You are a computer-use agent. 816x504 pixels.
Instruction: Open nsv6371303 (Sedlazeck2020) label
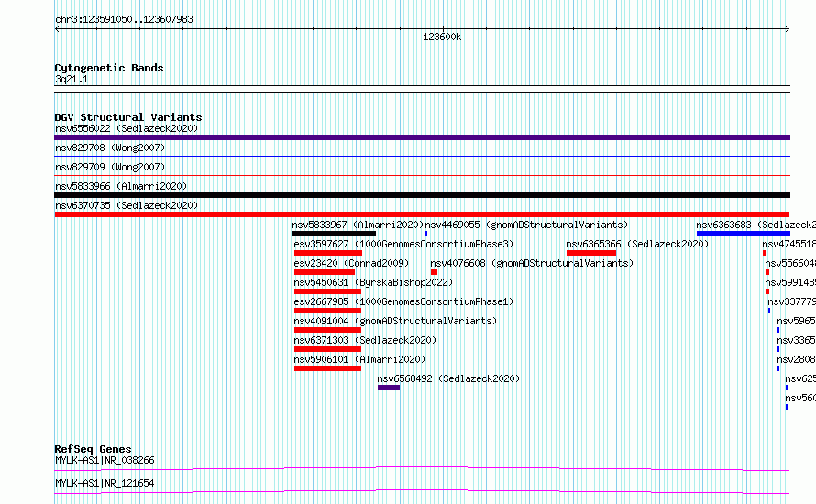click(365, 340)
